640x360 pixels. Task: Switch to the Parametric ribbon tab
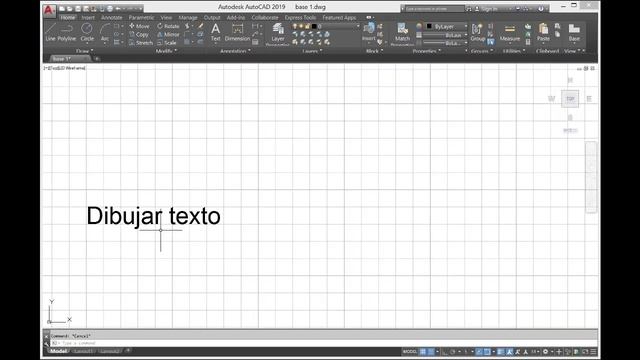[x=141, y=18]
